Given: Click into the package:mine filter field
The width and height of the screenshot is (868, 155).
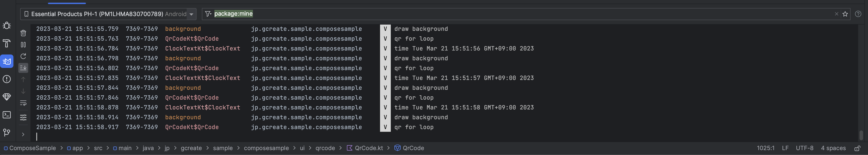Looking at the screenshot, I should pos(505,14).
